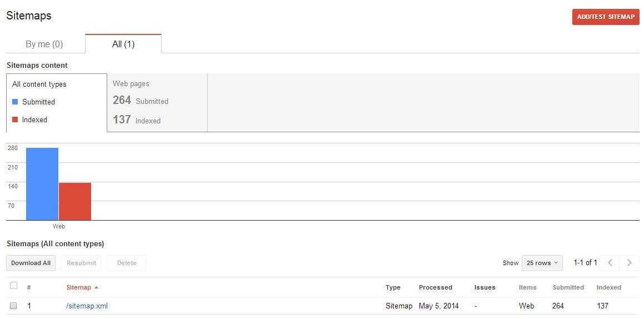Switch to the By me (0) tab
This screenshot has height=319, width=644.
click(x=44, y=44)
